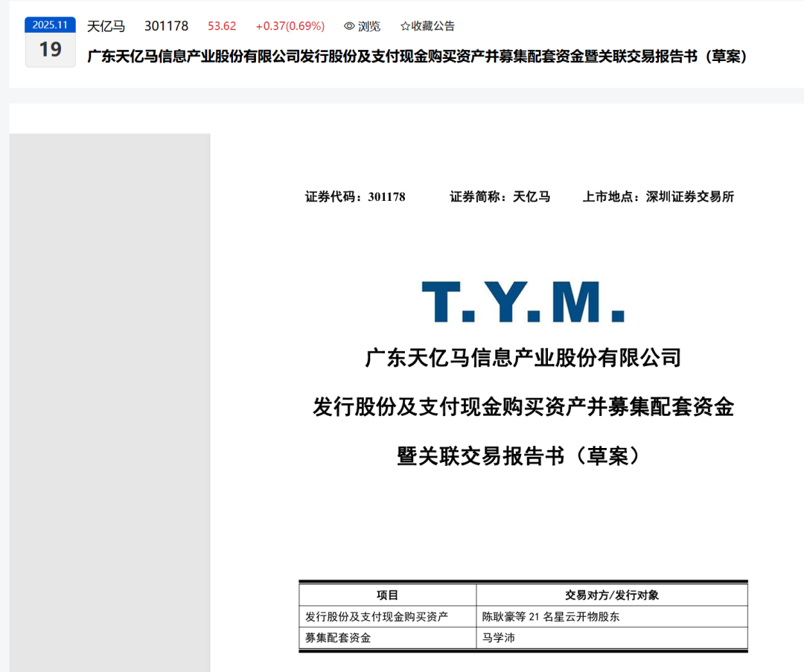Image resolution: width=804 pixels, height=672 pixels.
Task: Click the eye icon beside 浏览
Action: coord(349,26)
